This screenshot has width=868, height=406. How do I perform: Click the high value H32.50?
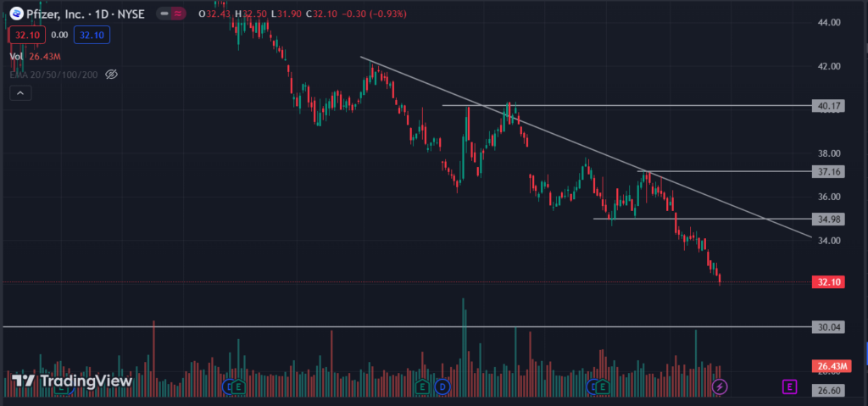(250, 14)
